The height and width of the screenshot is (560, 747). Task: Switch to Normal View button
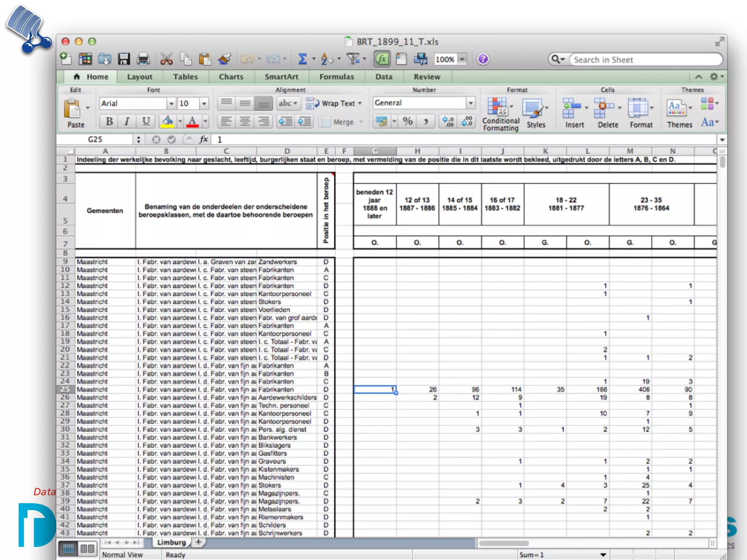click(69, 549)
